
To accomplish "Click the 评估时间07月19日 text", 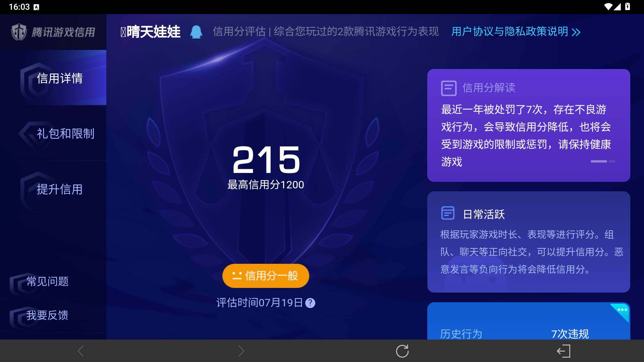I will click(x=260, y=303).
